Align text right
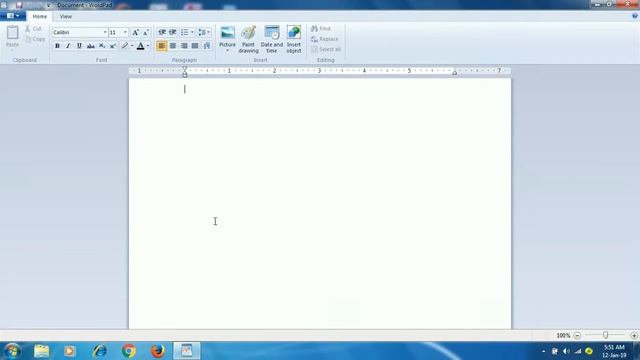The height and width of the screenshot is (360, 640). [x=184, y=46]
